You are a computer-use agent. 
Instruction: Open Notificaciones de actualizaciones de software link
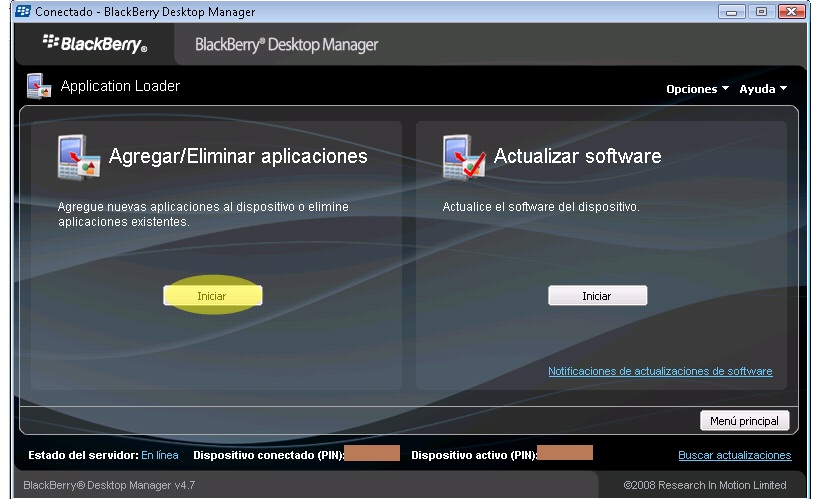coord(660,371)
